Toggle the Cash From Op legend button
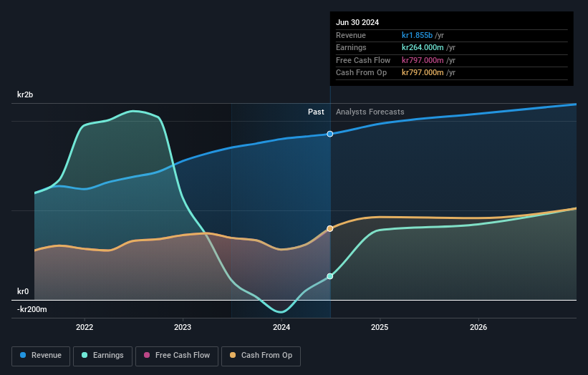The height and width of the screenshot is (375, 588). 261,356
